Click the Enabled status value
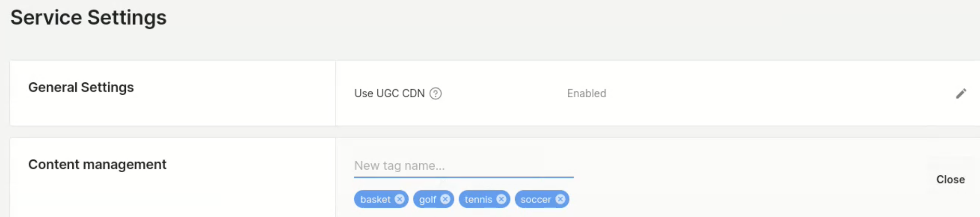The width and height of the screenshot is (980, 217). tap(586, 94)
